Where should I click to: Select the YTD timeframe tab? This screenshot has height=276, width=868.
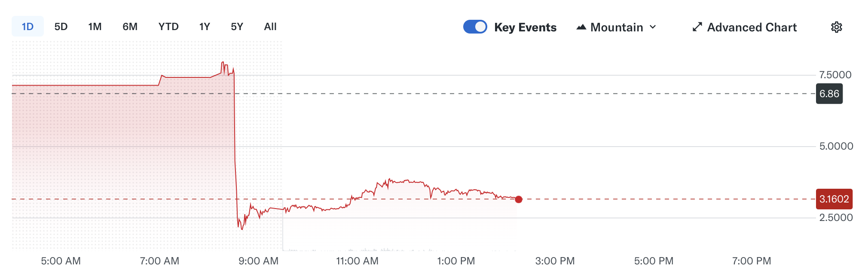pyautogui.click(x=168, y=27)
